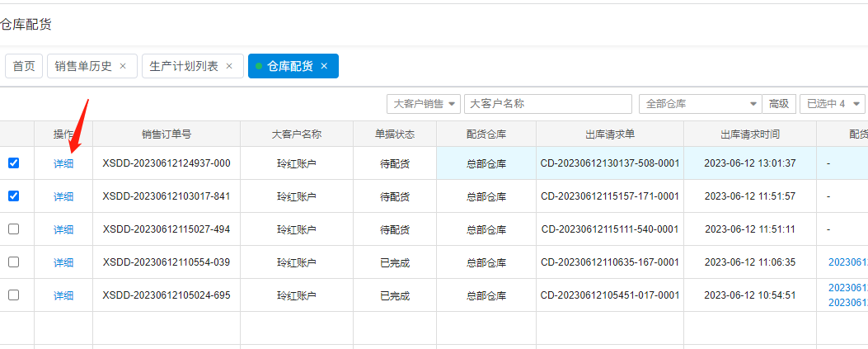Select order number XSDD-20230612124937-000

pos(167,163)
